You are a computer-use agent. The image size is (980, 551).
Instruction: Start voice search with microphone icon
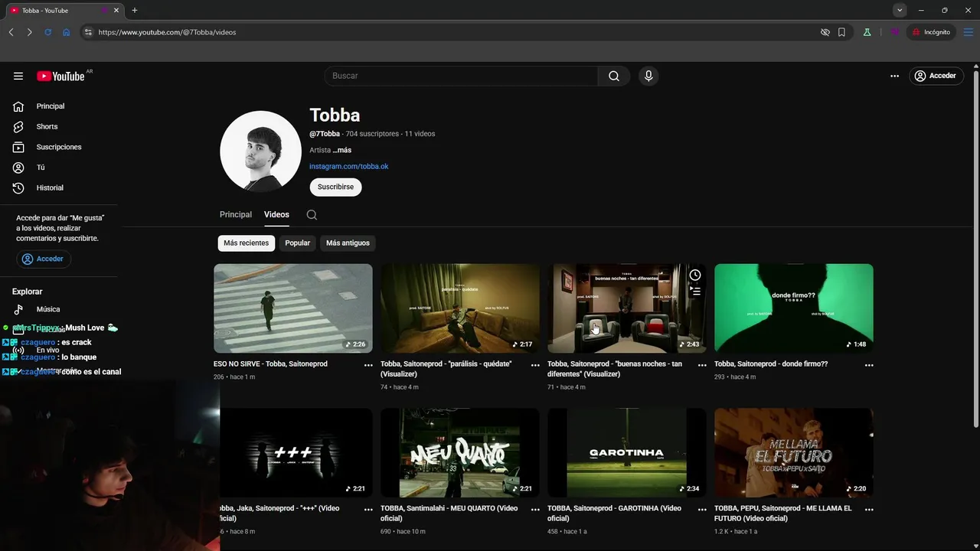pyautogui.click(x=648, y=76)
